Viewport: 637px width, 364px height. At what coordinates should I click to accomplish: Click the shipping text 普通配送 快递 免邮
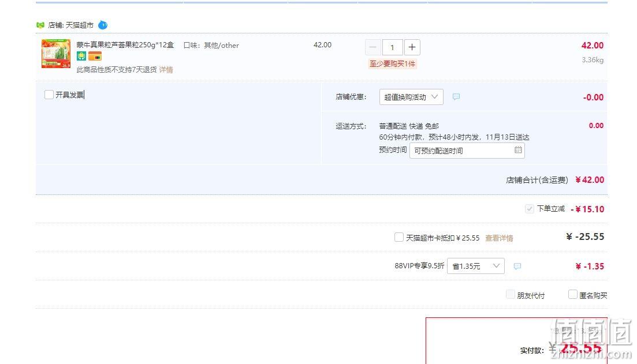click(x=409, y=126)
